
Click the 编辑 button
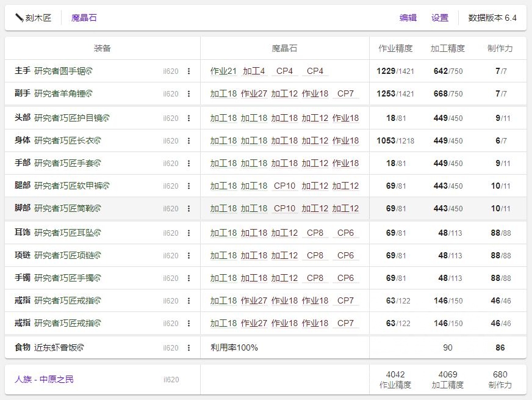coord(408,18)
